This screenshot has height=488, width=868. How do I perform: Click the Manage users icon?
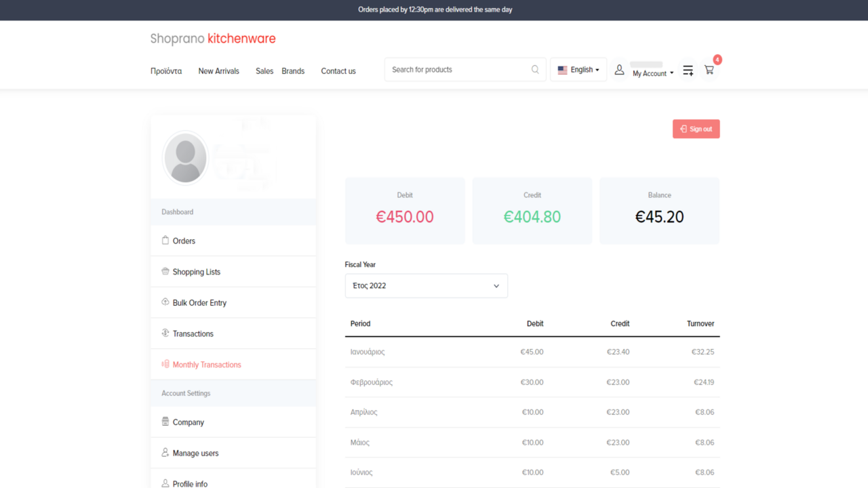[x=165, y=453]
